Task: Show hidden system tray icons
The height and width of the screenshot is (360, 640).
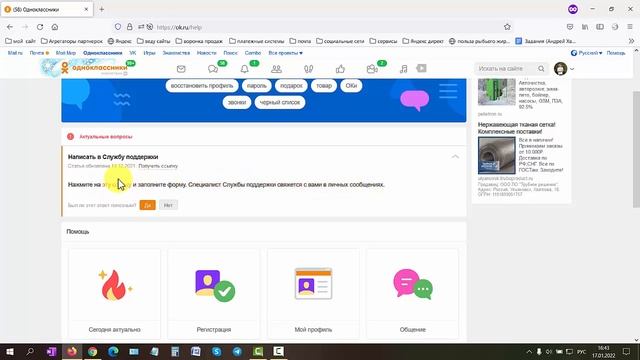Action: (x=529, y=351)
